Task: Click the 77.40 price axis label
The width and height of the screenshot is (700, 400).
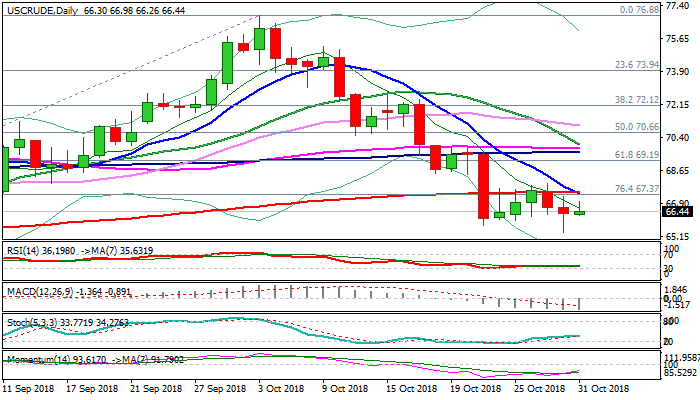Action: (x=677, y=6)
